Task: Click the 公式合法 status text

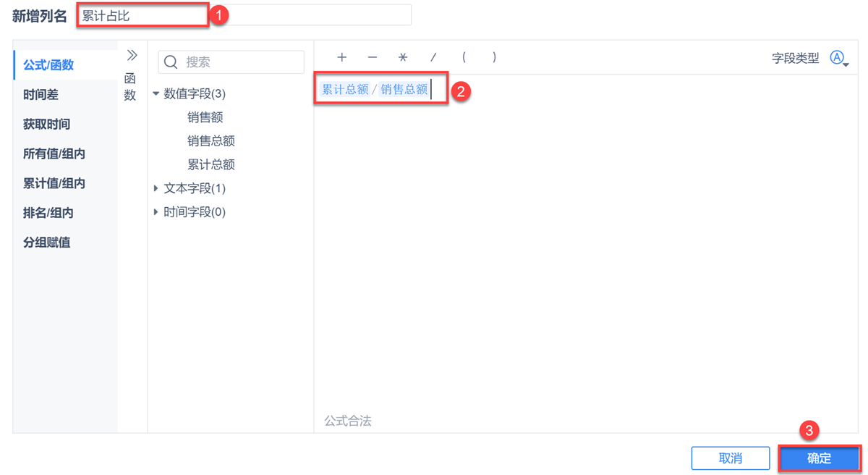Action: [348, 421]
